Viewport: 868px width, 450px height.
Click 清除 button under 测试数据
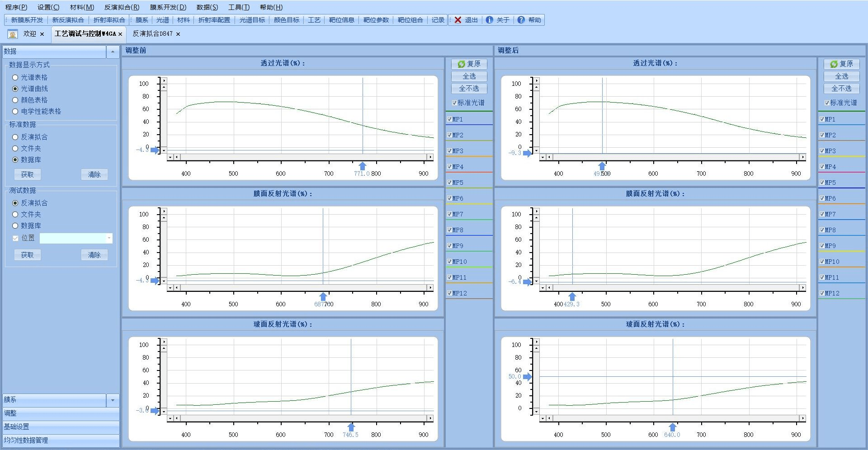tap(94, 255)
